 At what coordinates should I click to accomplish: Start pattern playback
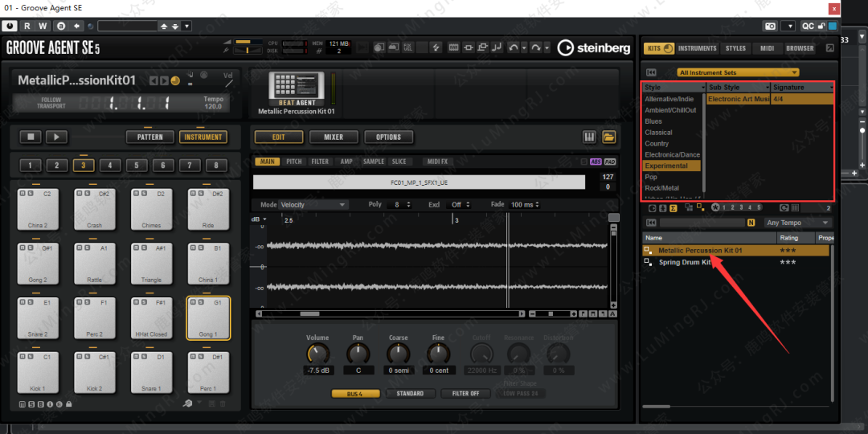coord(56,137)
